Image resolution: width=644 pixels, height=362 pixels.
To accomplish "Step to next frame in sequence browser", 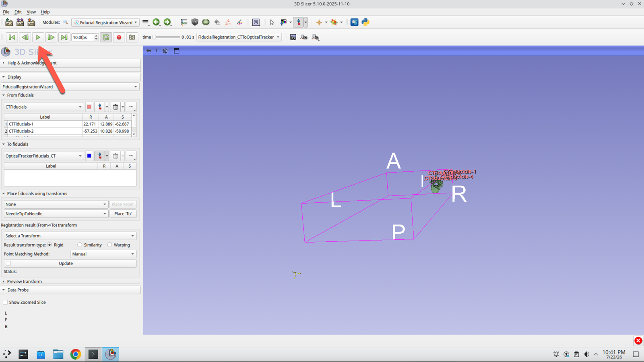I will (x=51, y=37).
